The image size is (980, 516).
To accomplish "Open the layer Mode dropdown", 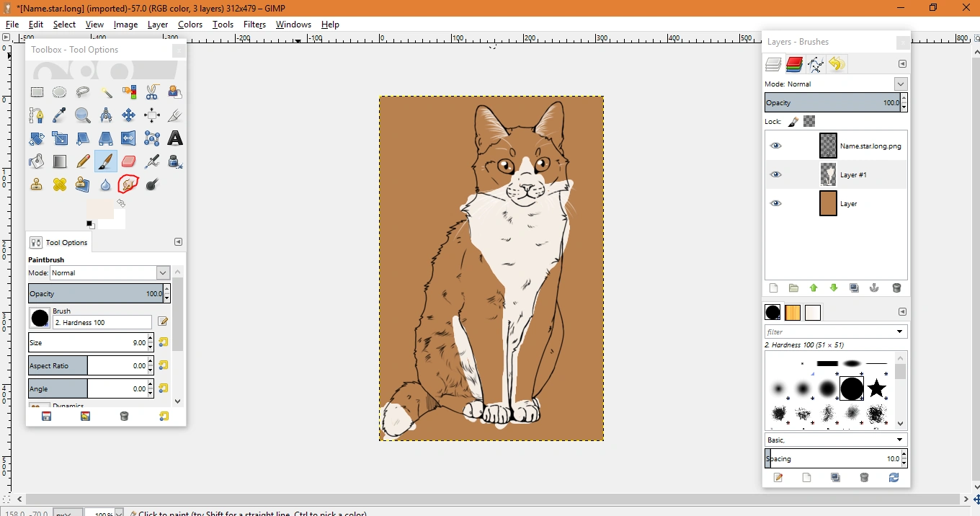I will (x=900, y=84).
